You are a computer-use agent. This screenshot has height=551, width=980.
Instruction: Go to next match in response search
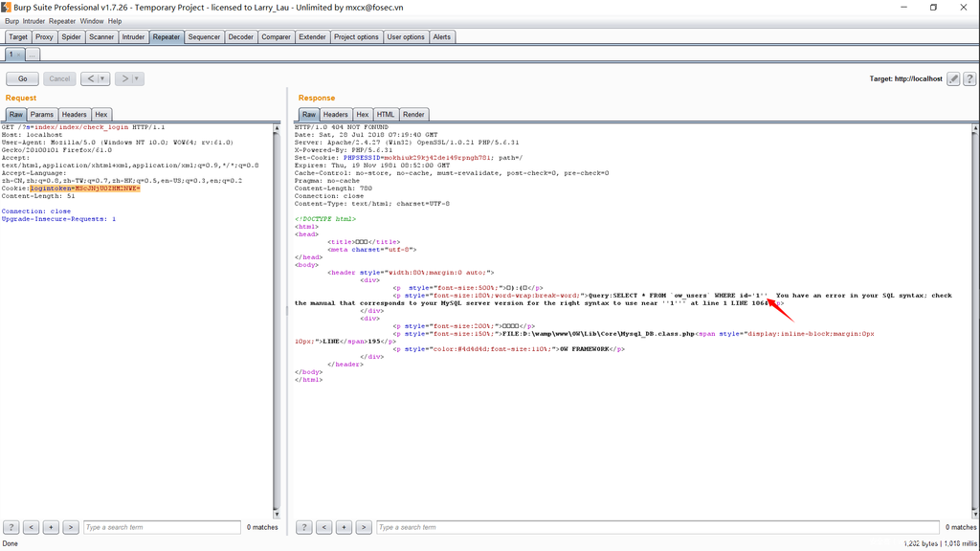pos(363,527)
